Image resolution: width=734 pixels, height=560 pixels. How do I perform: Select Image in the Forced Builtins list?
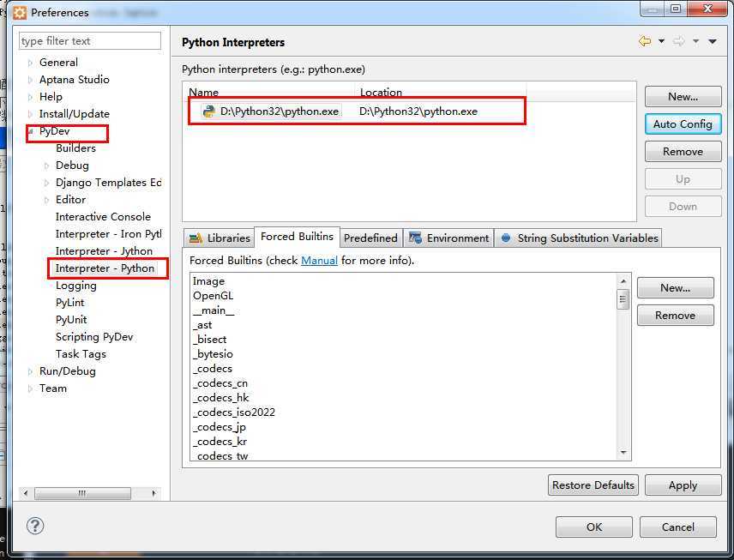[x=208, y=281]
